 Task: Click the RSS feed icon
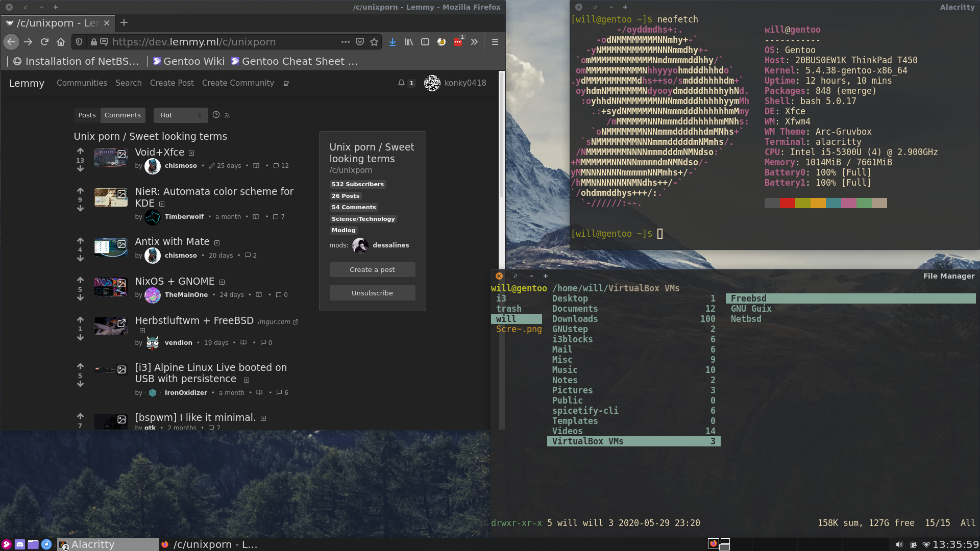coord(227,115)
